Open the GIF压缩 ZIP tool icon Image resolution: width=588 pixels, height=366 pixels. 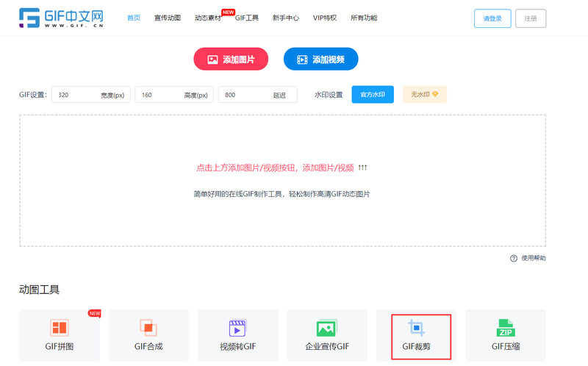tap(506, 328)
